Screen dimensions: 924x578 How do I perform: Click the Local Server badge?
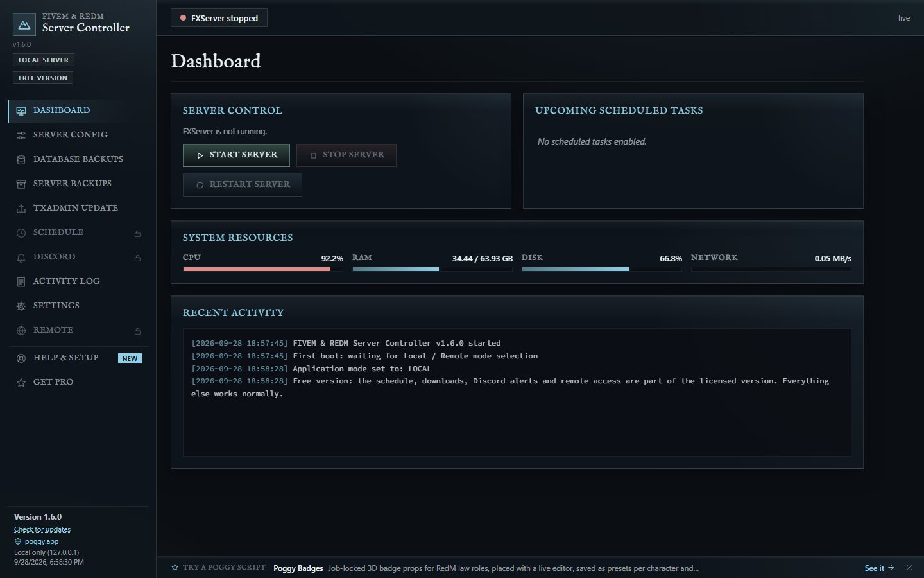click(44, 60)
